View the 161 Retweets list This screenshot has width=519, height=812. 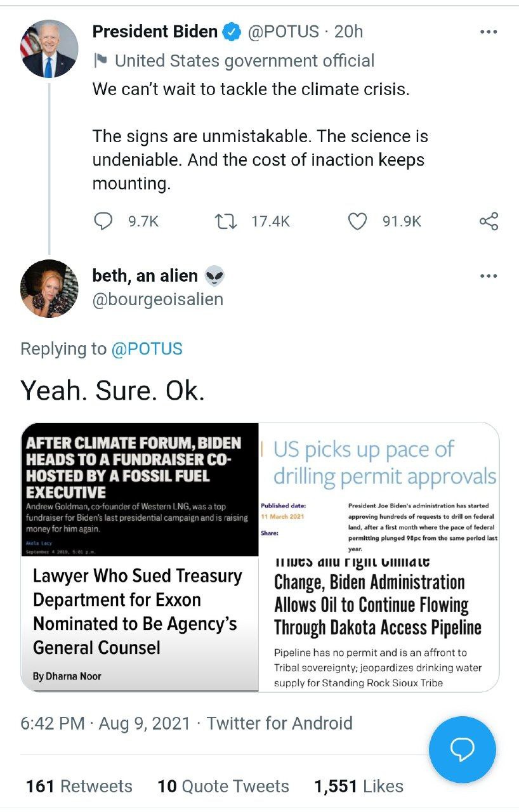[x=79, y=787]
